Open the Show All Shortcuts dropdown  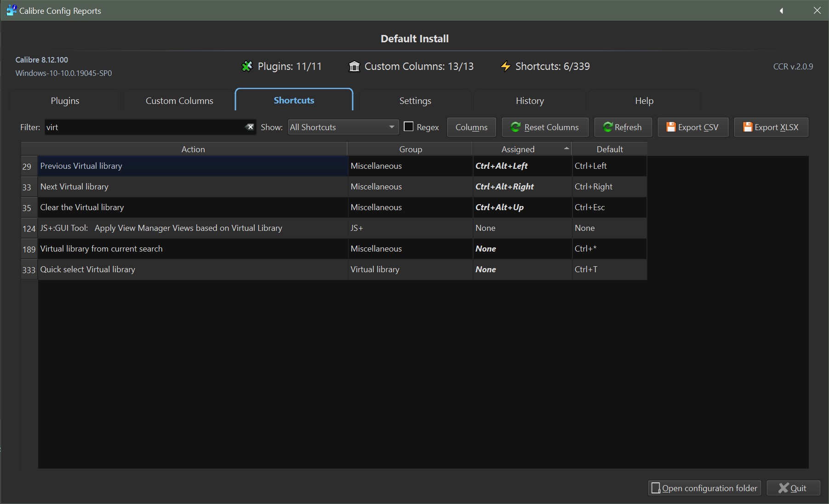pos(343,127)
